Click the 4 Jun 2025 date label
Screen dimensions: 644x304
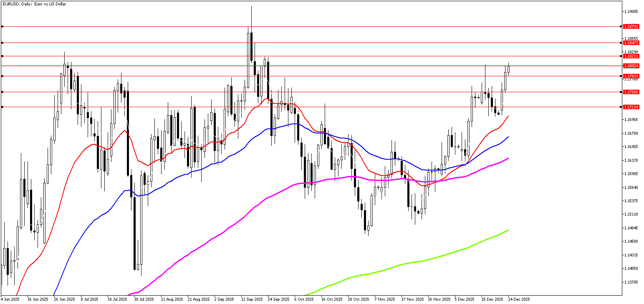coord(10,299)
